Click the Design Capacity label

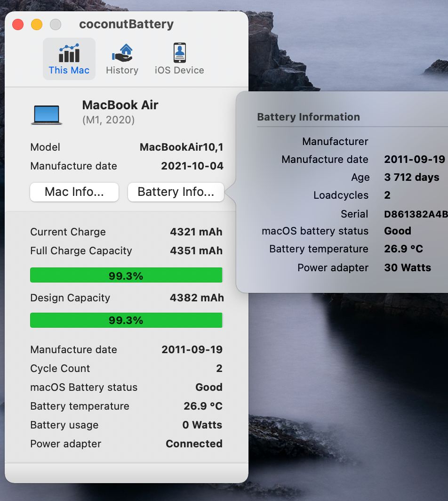coord(70,298)
